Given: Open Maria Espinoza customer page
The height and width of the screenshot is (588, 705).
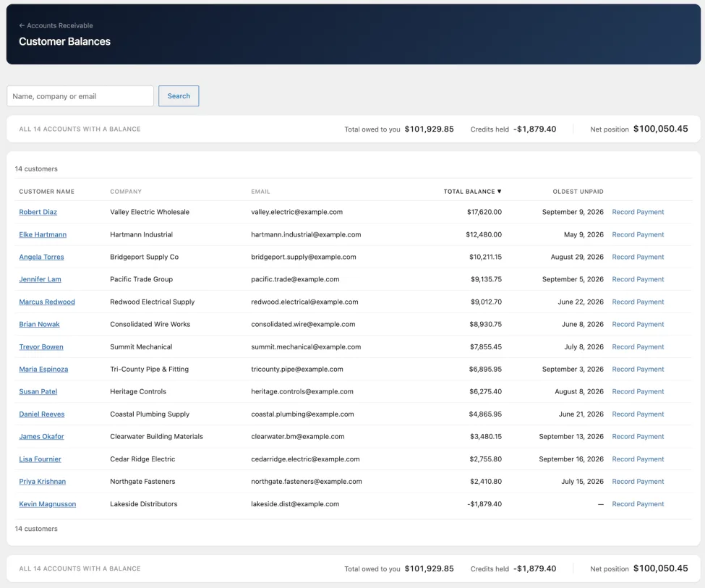Looking at the screenshot, I should pyautogui.click(x=43, y=370).
